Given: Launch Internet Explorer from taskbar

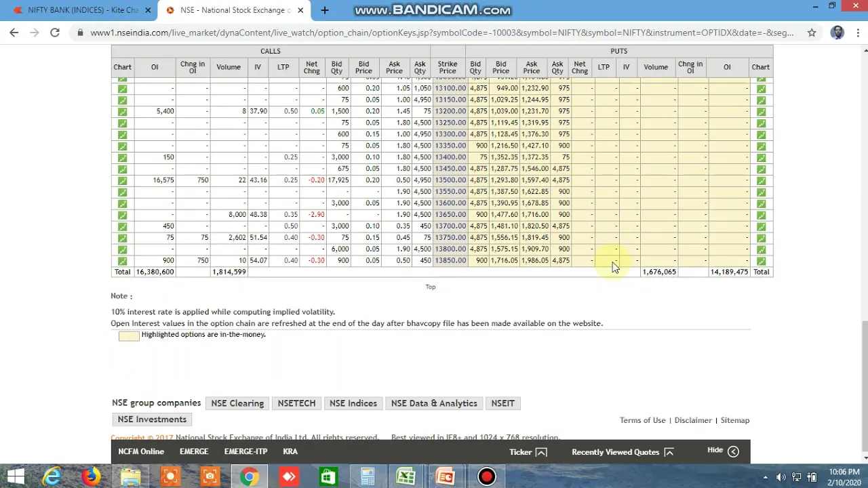Looking at the screenshot, I should (x=52, y=476).
